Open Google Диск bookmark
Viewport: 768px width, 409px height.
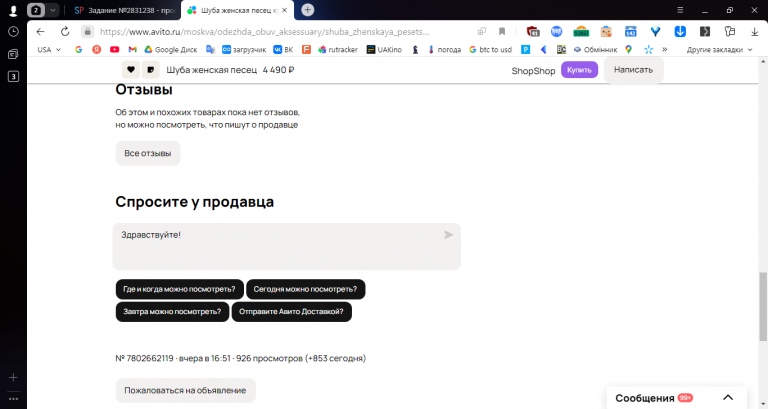click(170, 49)
